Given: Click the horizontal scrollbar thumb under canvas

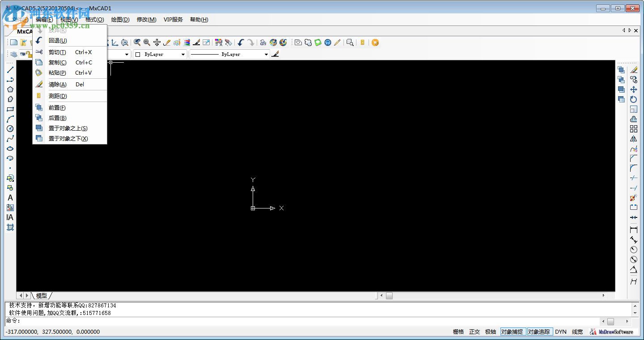Looking at the screenshot, I should 389,296.
